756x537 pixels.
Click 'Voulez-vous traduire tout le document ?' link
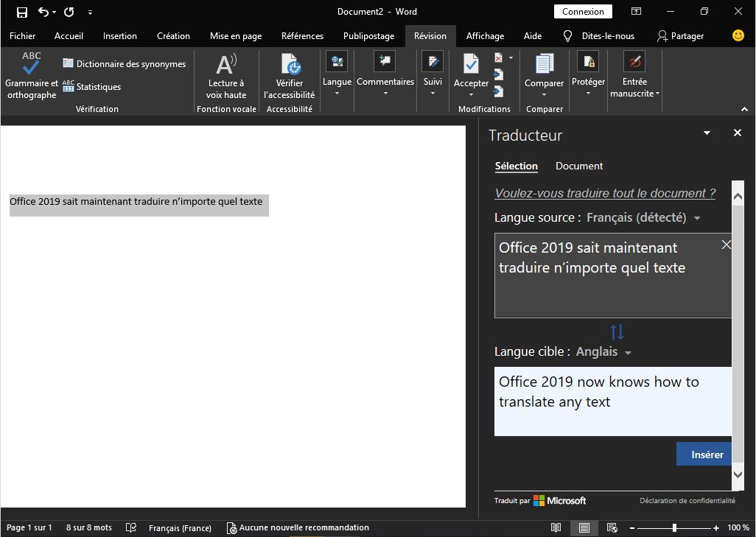[605, 194]
